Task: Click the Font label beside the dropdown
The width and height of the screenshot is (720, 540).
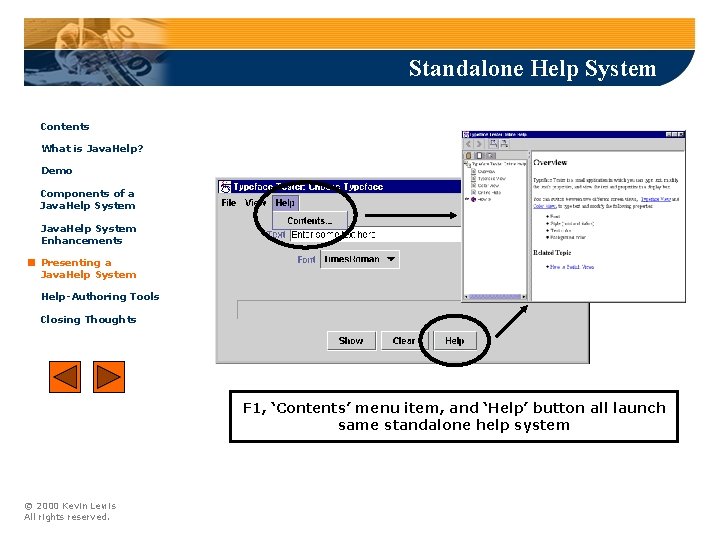Action: (306, 260)
